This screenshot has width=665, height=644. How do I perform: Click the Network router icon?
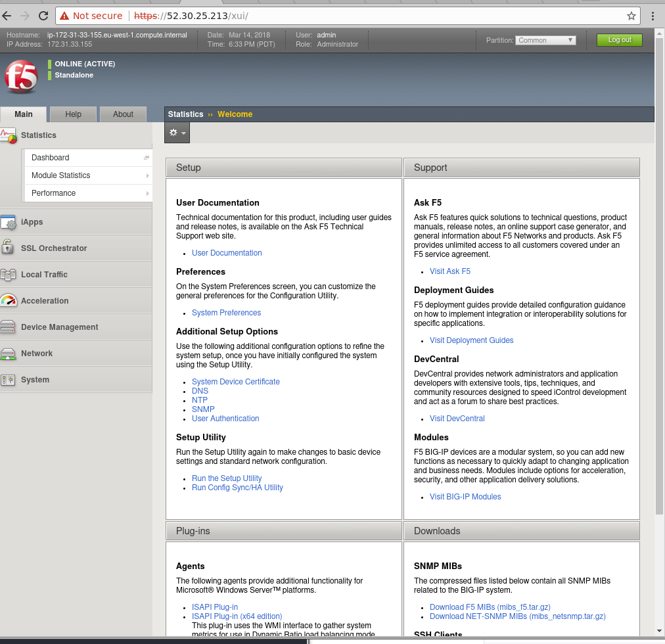click(x=8, y=354)
